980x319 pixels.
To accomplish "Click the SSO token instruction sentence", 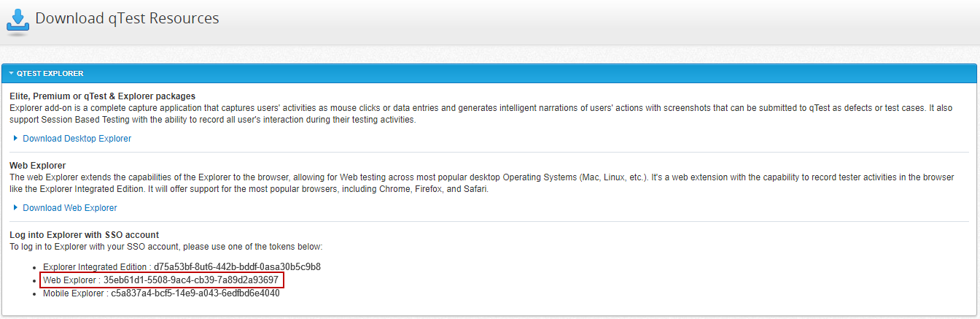I will click(166, 247).
